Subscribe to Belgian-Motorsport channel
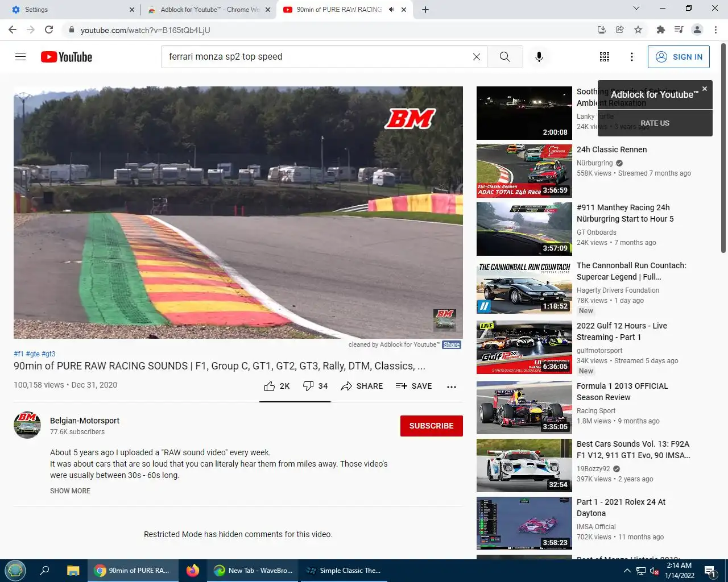 [x=432, y=426]
